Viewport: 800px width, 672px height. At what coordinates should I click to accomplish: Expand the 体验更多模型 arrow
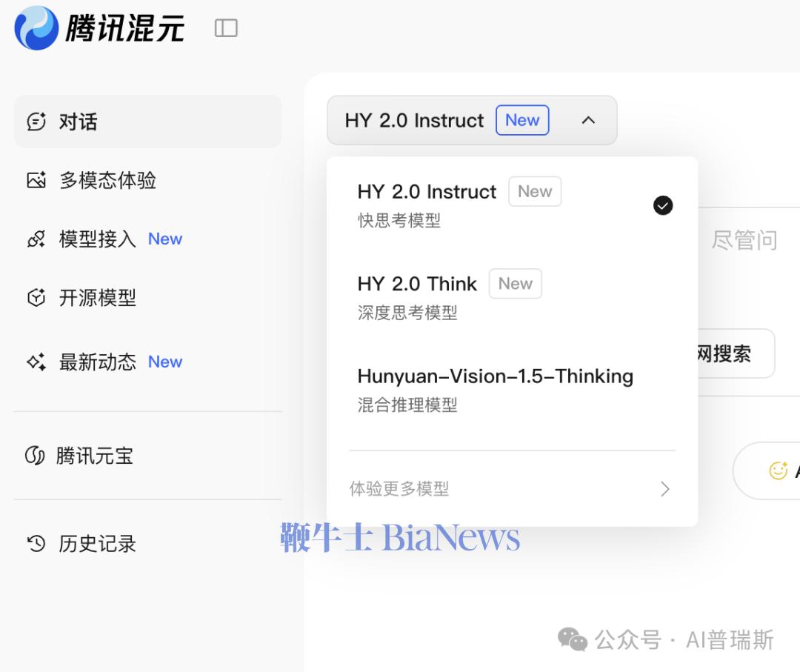[664, 489]
